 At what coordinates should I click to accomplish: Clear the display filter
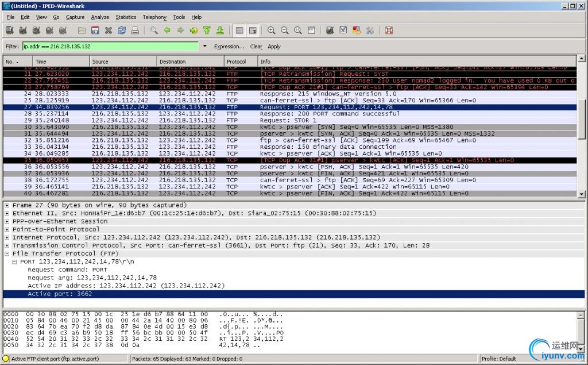tap(256, 47)
